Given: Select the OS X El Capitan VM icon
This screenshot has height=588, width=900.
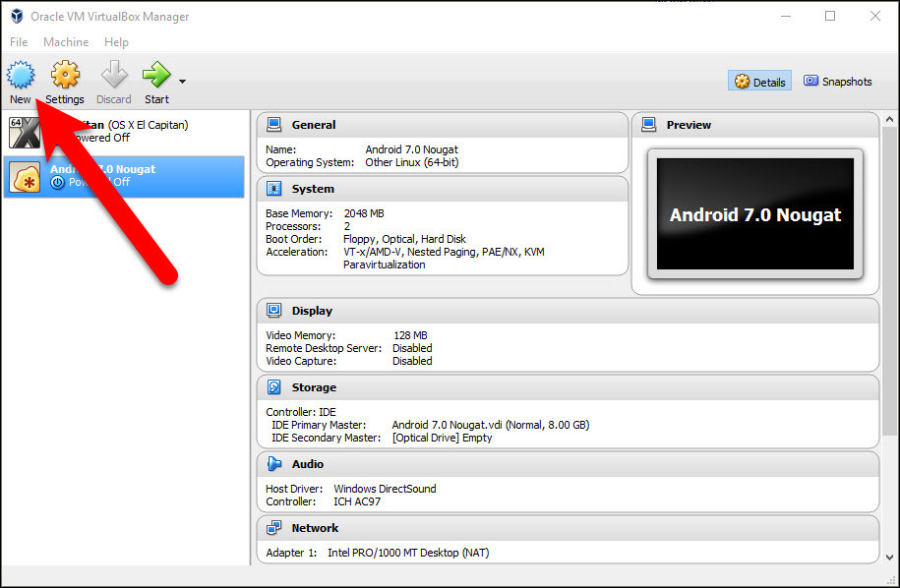Looking at the screenshot, I should pos(25,132).
